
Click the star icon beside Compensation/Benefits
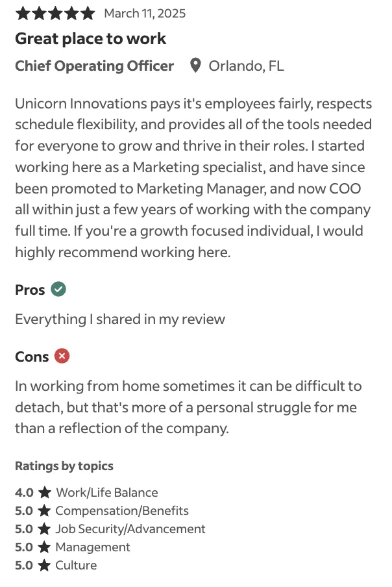[45, 510]
